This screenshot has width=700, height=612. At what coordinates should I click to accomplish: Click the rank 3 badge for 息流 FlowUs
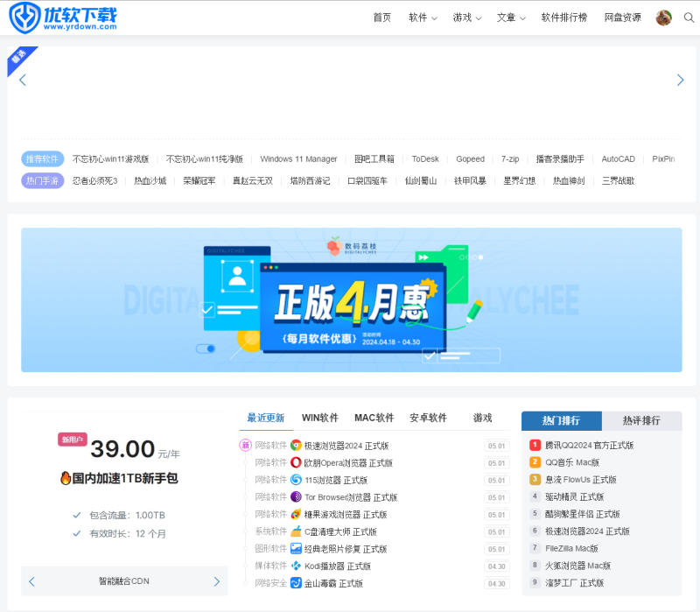535,479
